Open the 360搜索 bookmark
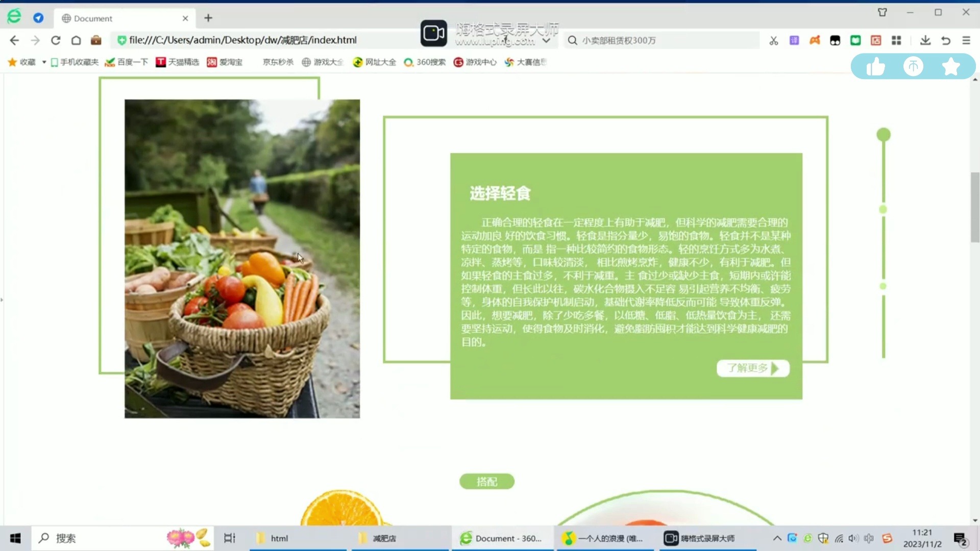980x551 pixels. point(425,62)
